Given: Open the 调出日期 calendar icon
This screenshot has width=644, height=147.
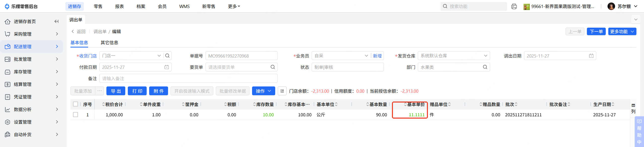Looking at the screenshot, I should pos(591,56).
